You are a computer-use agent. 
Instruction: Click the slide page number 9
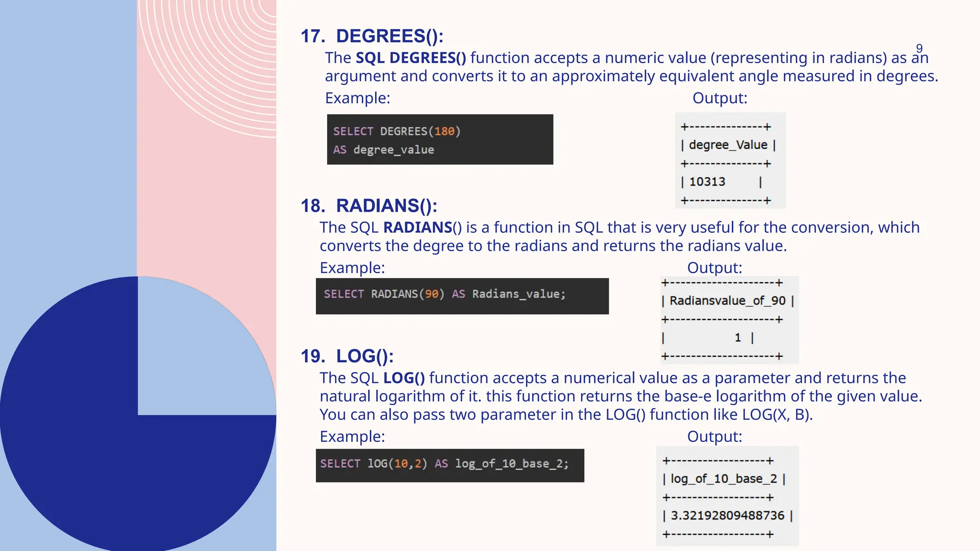pos(919,48)
